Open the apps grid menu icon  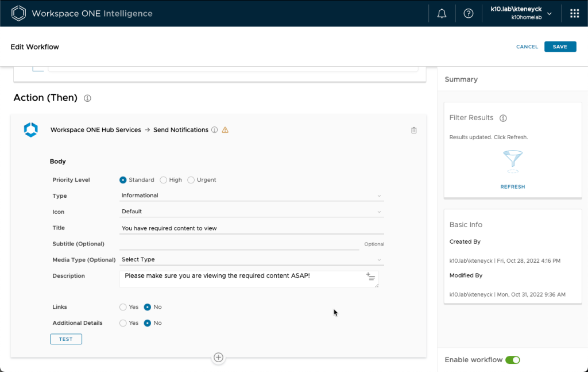(x=574, y=14)
